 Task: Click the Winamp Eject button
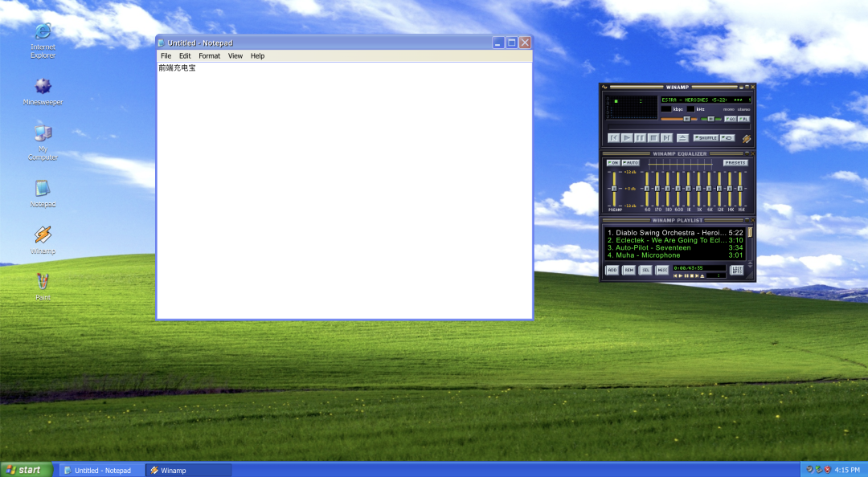682,138
